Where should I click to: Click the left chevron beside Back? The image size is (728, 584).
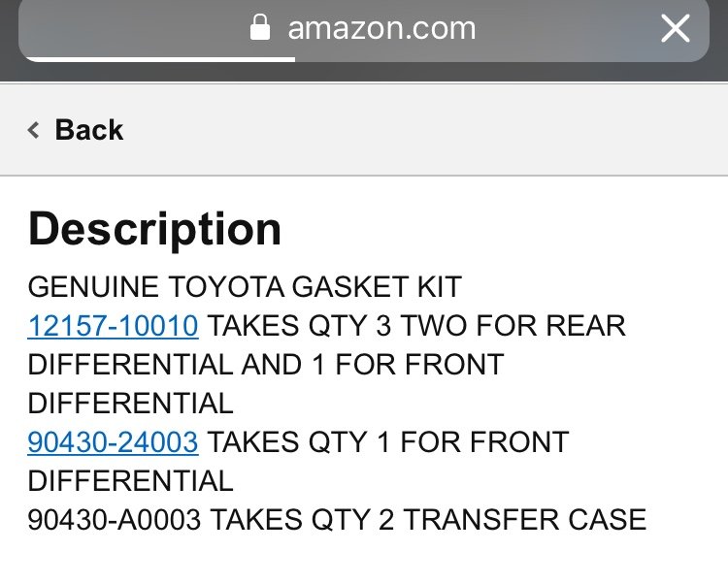(33, 130)
